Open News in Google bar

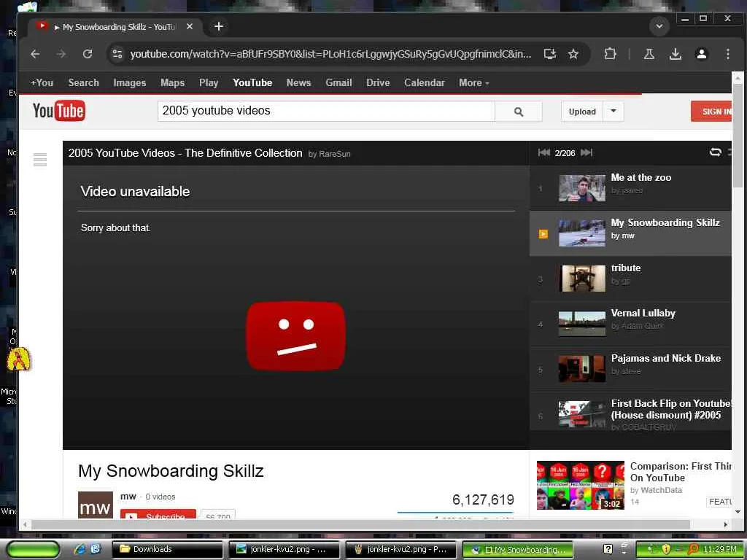coord(298,83)
